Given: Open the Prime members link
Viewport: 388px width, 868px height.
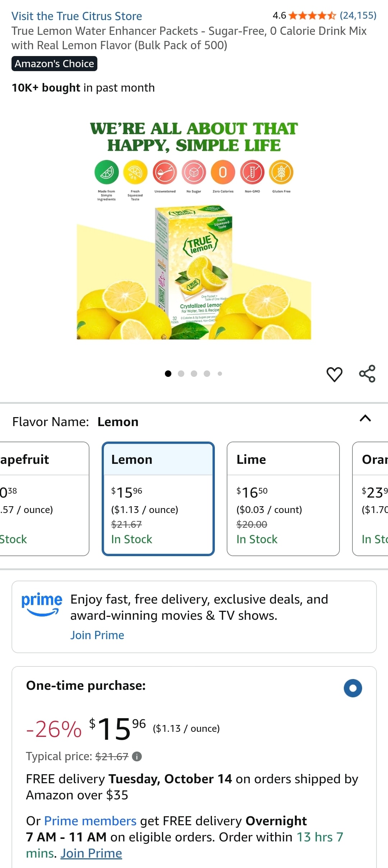Looking at the screenshot, I should (90, 821).
